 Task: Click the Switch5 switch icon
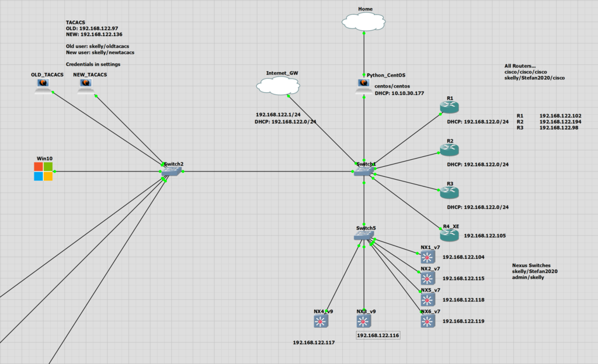[x=364, y=235]
